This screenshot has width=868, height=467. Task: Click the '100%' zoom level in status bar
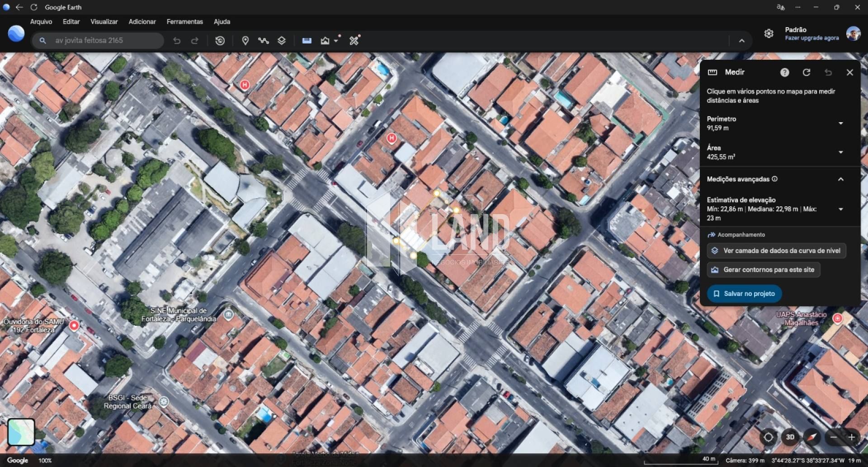click(45, 461)
